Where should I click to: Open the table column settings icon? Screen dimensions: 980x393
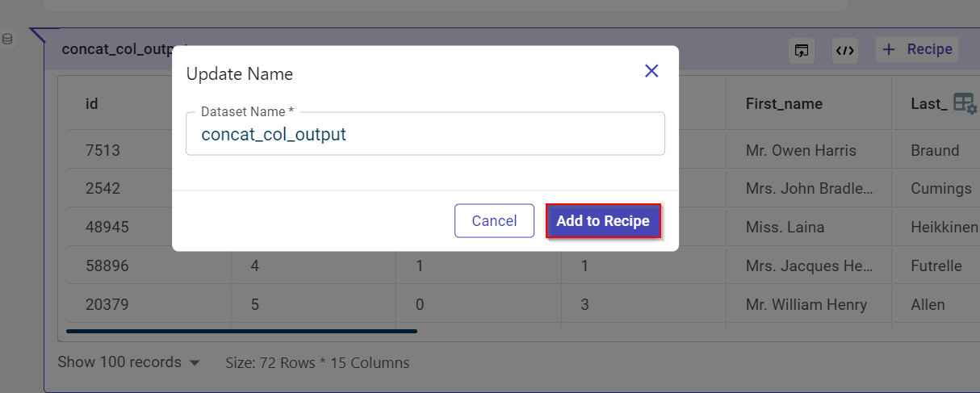tap(965, 103)
